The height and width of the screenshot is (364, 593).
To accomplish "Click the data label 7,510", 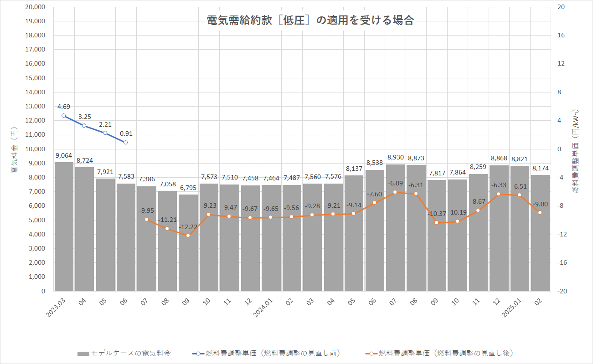I will [x=229, y=178].
